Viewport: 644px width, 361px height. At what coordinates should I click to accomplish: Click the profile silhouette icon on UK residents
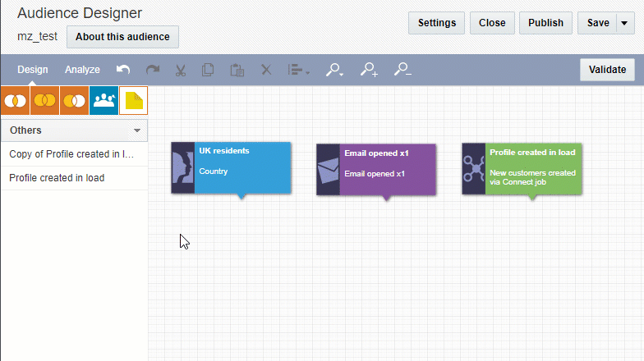(x=182, y=167)
